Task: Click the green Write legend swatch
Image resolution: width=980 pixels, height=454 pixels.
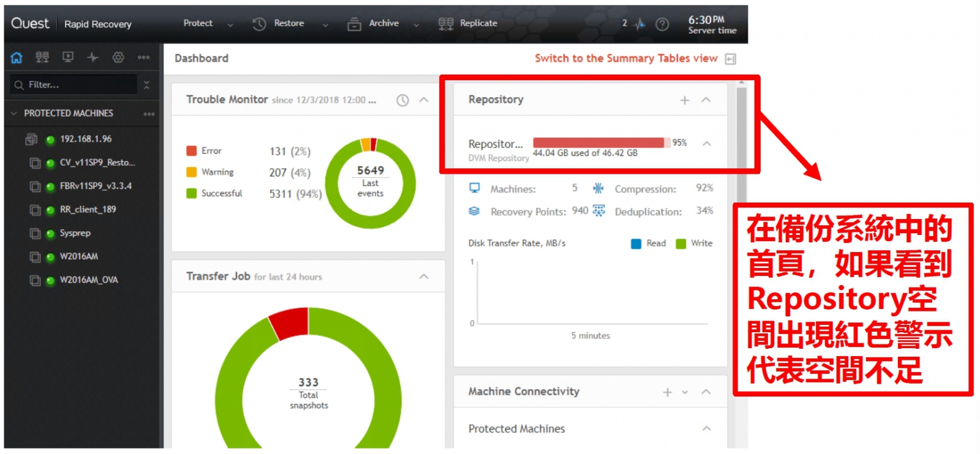Action: pyautogui.click(x=681, y=244)
